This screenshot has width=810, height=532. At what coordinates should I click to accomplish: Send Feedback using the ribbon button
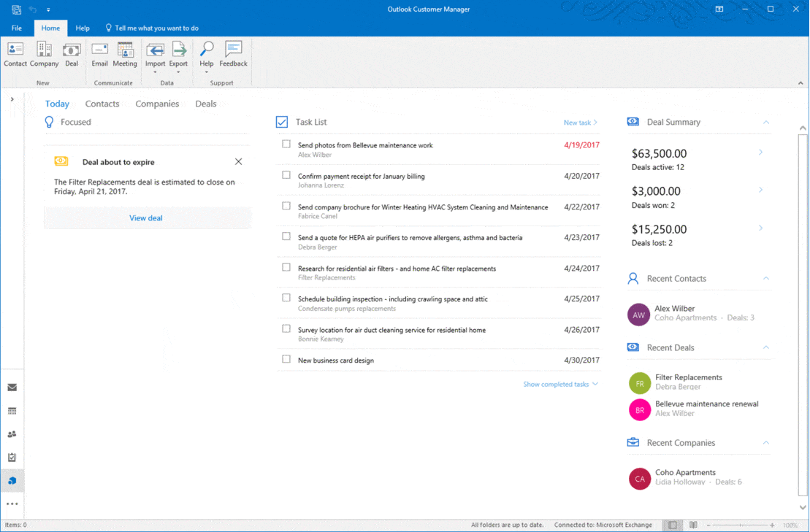(x=234, y=55)
